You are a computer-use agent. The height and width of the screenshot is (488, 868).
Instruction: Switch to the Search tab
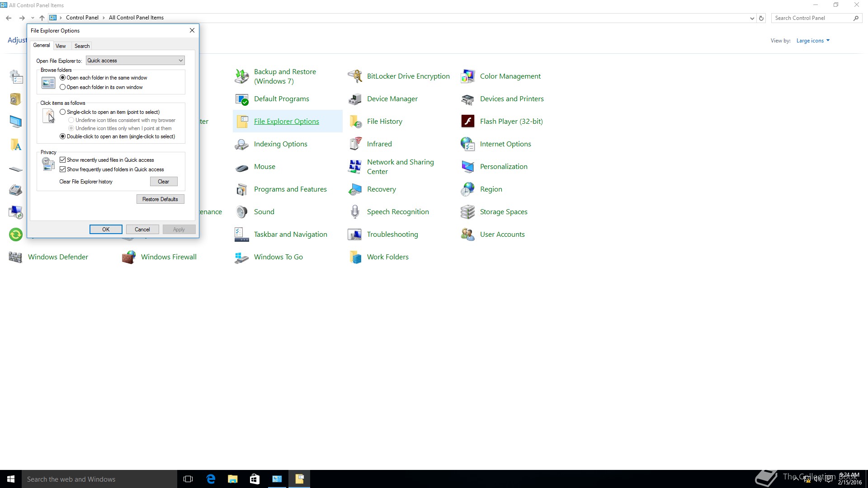[82, 46]
